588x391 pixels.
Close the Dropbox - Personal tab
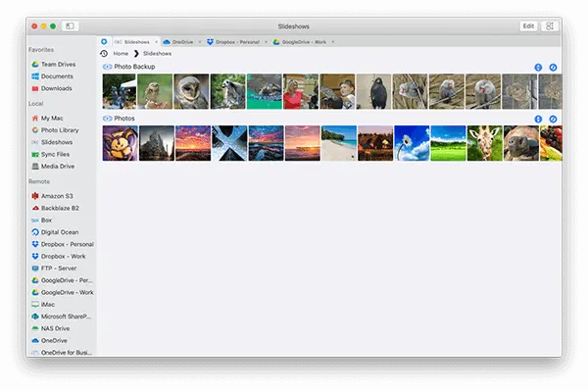click(x=266, y=42)
